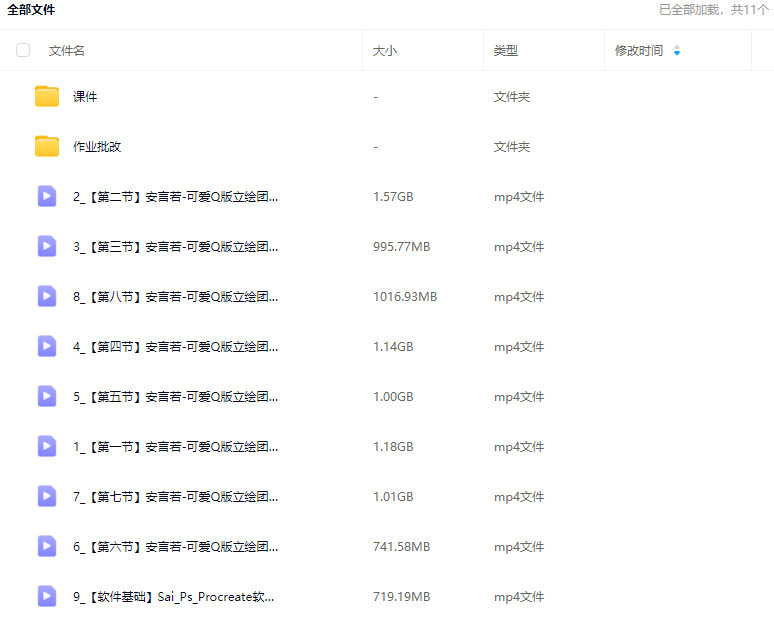Click the 文件名 column header
The width and height of the screenshot is (774, 626).
pos(67,51)
